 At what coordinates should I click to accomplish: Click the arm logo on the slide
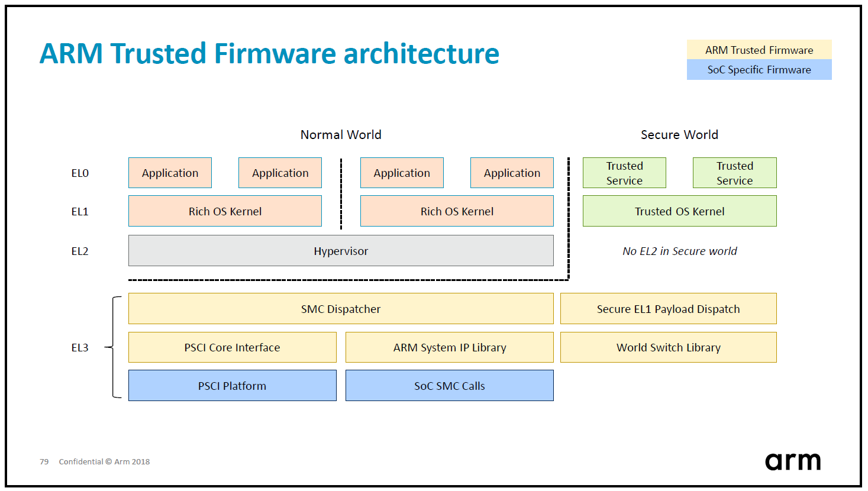pos(793,461)
